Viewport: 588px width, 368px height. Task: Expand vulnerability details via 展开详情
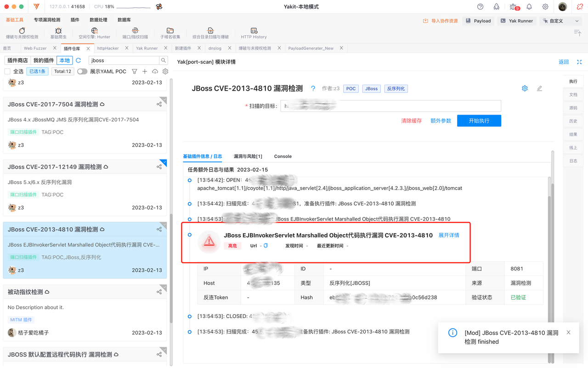coord(449,235)
